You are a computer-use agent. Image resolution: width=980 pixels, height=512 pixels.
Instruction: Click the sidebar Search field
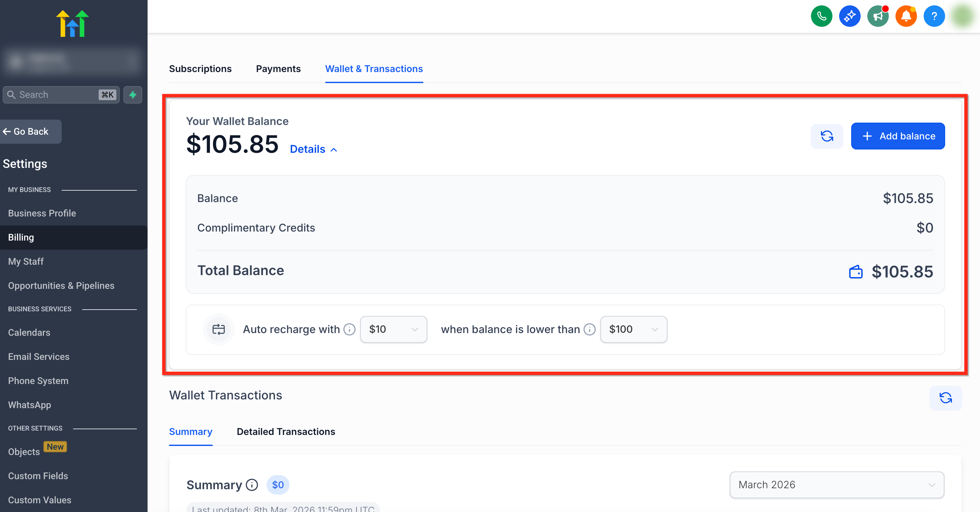[x=57, y=94]
